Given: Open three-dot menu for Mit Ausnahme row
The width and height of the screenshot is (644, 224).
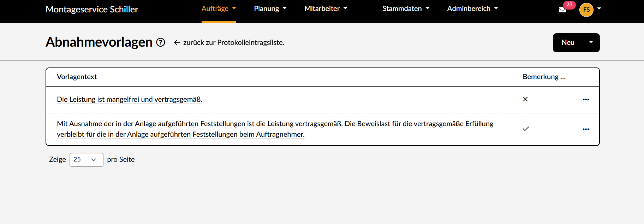Looking at the screenshot, I should [x=586, y=129].
